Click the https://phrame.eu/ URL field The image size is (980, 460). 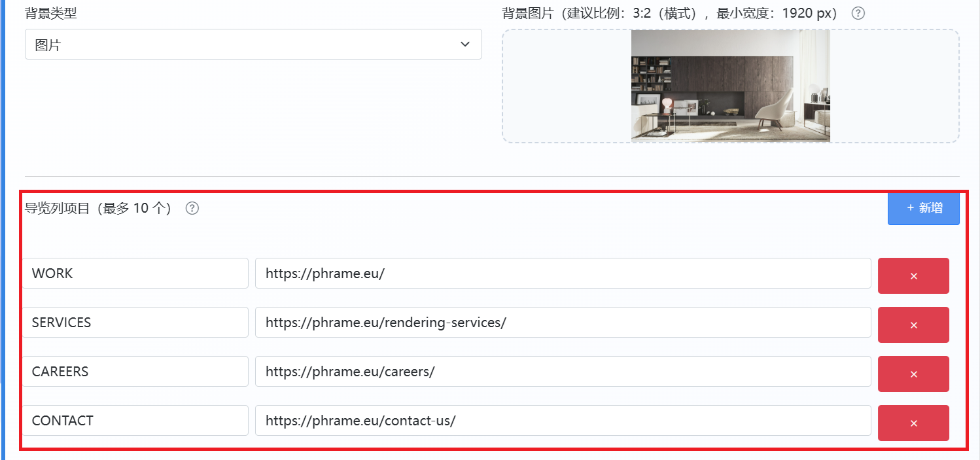[563, 273]
